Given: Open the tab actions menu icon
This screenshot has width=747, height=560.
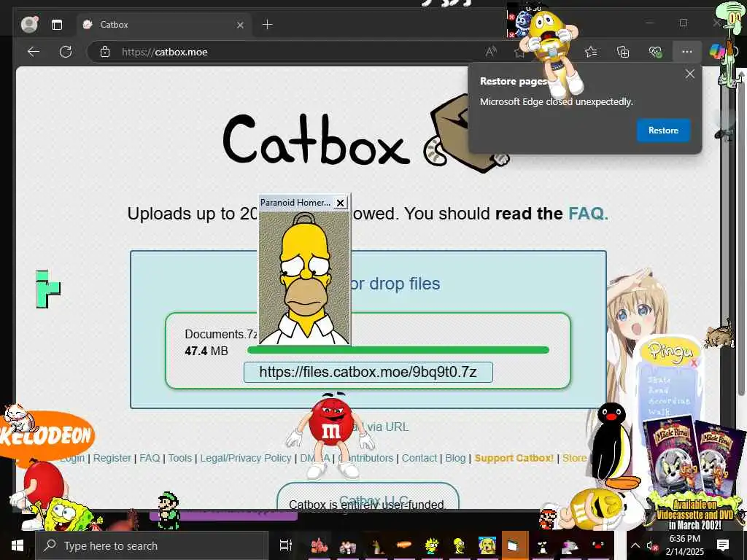Looking at the screenshot, I should pos(57,25).
